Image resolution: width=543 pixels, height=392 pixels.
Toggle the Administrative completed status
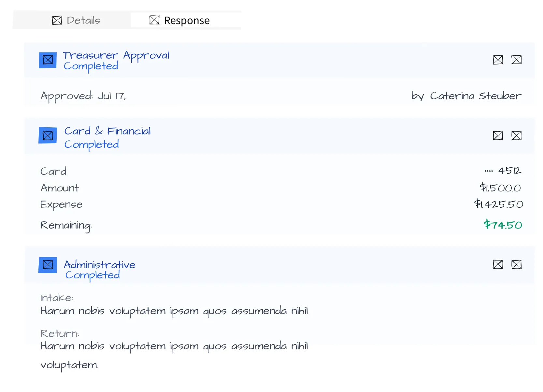coord(92,275)
